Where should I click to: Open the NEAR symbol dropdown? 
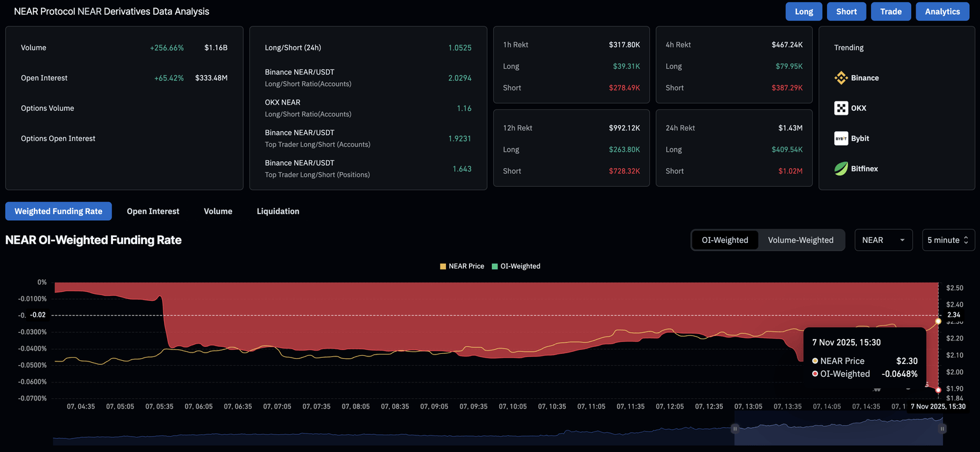click(x=883, y=240)
